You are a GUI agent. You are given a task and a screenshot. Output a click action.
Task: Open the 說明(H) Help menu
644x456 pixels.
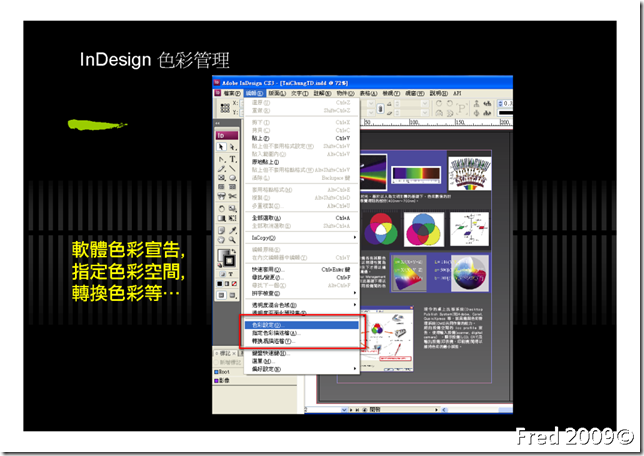[x=439, y=93]
